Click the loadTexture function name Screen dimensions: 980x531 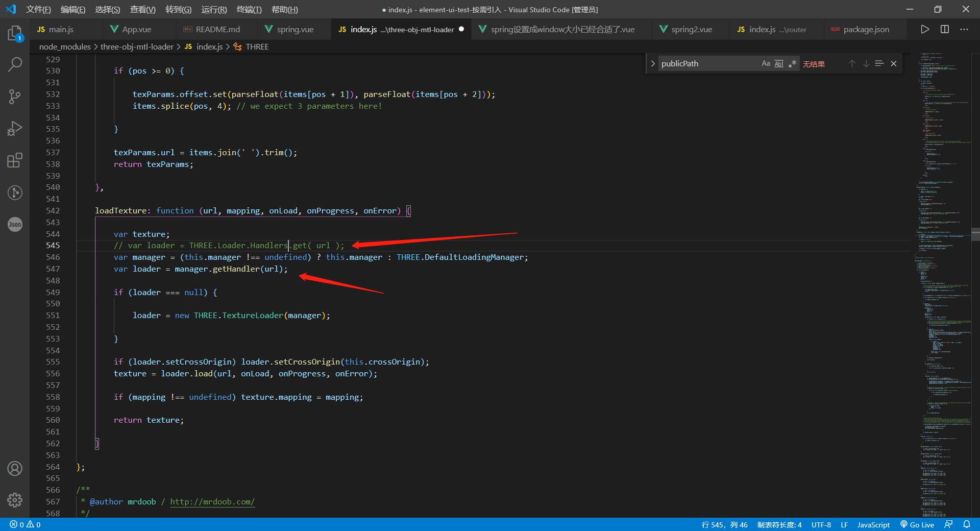(121, 211)
